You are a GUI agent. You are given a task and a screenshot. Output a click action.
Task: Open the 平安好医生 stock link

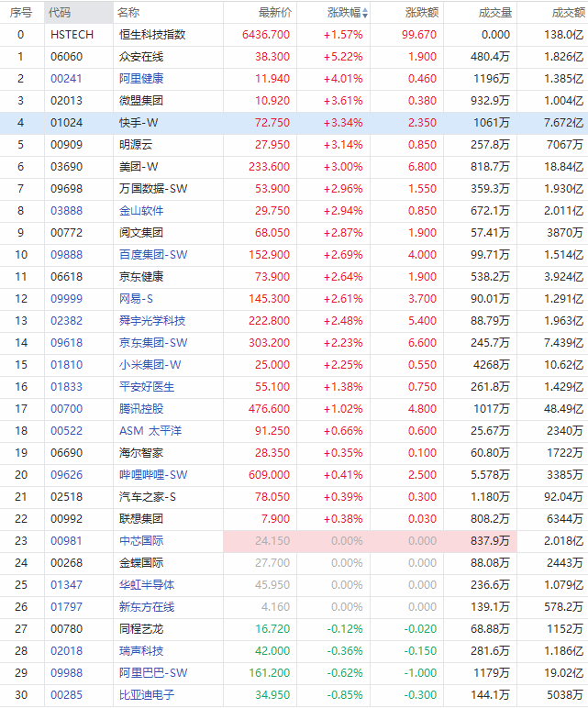pos(147,386)
